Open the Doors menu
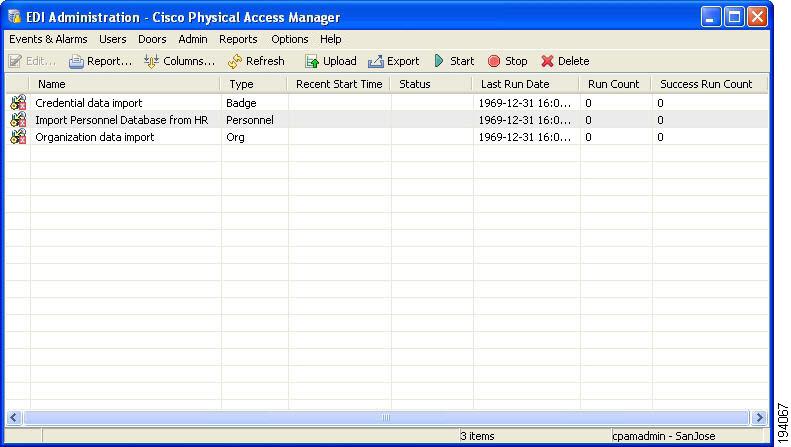 [152, 39]
